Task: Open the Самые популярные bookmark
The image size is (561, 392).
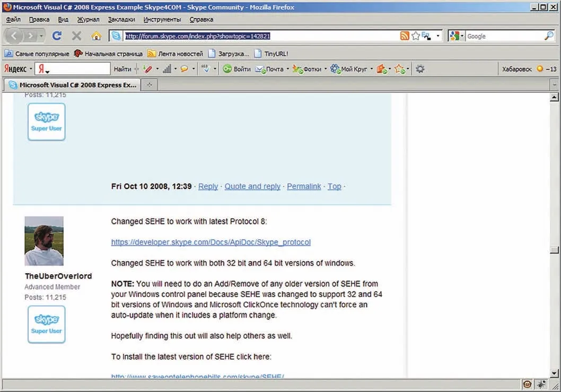Action: pos(37,54)
